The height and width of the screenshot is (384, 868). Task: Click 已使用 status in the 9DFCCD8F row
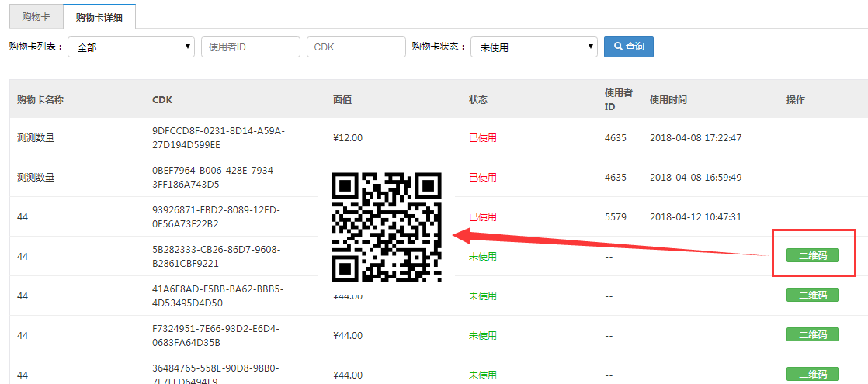pos(483,138)
